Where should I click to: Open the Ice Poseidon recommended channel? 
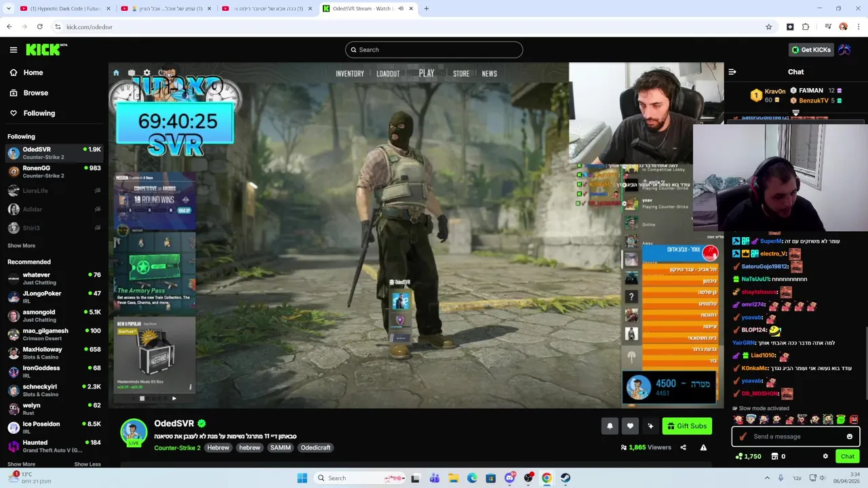point(54,428)
